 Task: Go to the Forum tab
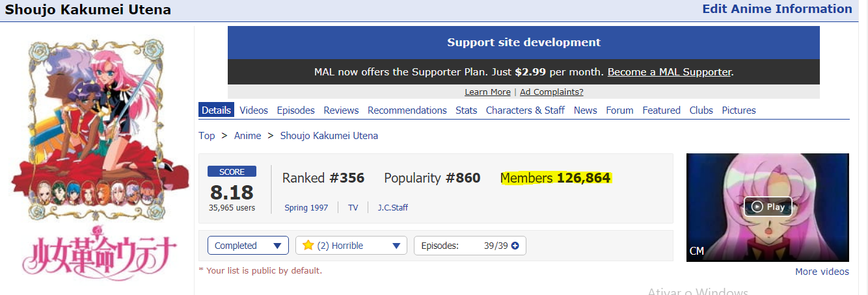click(619, 110)
